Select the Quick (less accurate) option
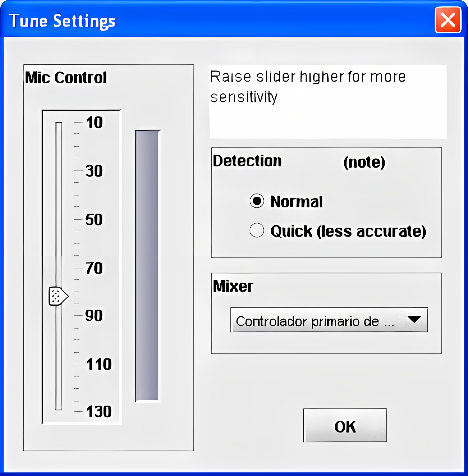The image size is (468, 476). 257,230
